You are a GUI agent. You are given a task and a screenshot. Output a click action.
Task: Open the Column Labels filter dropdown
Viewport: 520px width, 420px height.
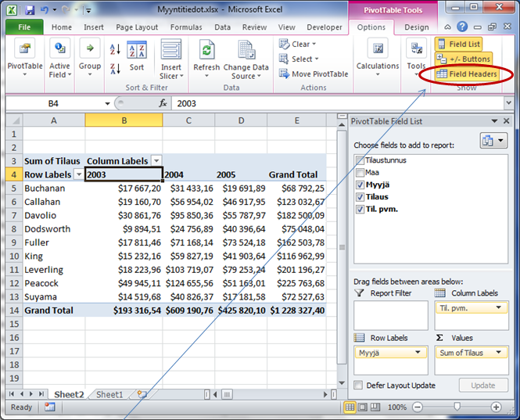click(156, 160)
